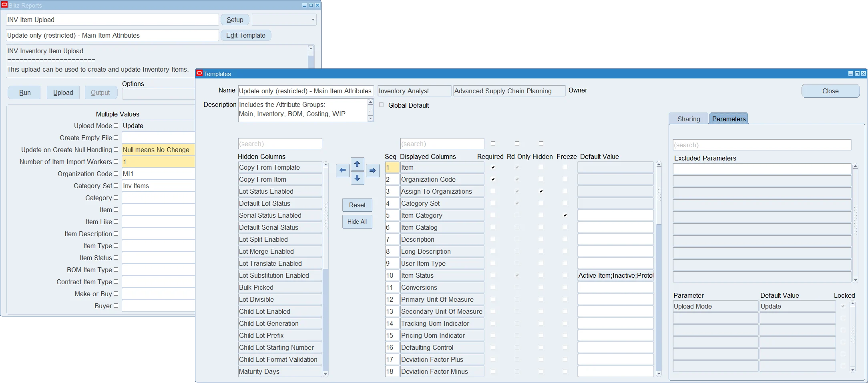The image size is (868, 383).
Task: Toggle Locked checkbox for Upload Mode parameter
Action: click(843, 306)
